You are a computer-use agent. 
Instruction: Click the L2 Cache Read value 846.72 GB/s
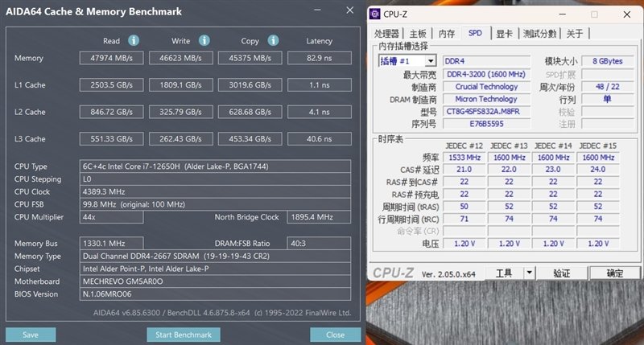point(111,112)
